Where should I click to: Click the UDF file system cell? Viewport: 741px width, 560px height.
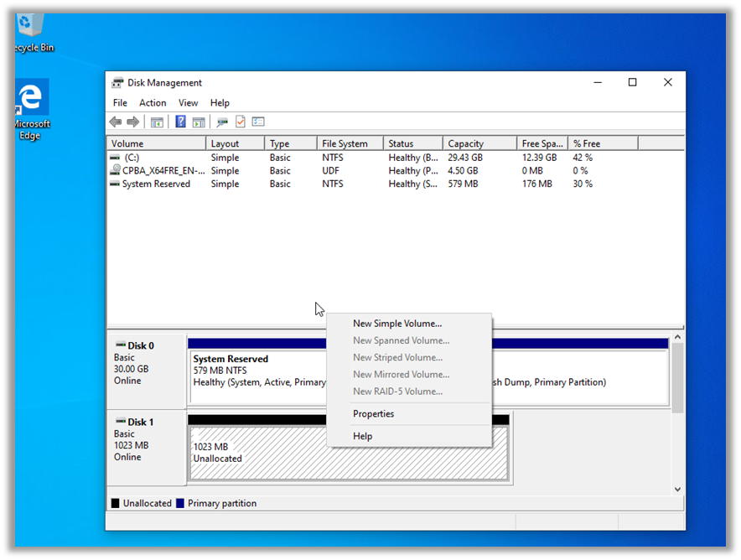330,171
